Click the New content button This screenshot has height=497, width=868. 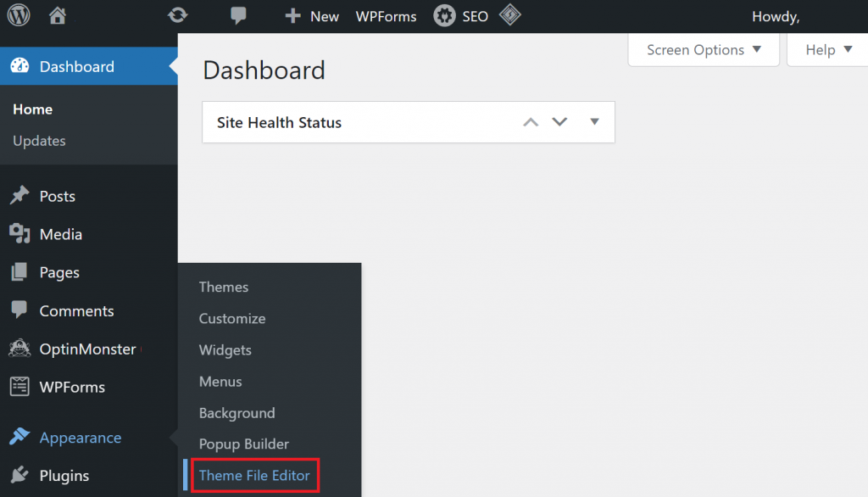(312, 16)
